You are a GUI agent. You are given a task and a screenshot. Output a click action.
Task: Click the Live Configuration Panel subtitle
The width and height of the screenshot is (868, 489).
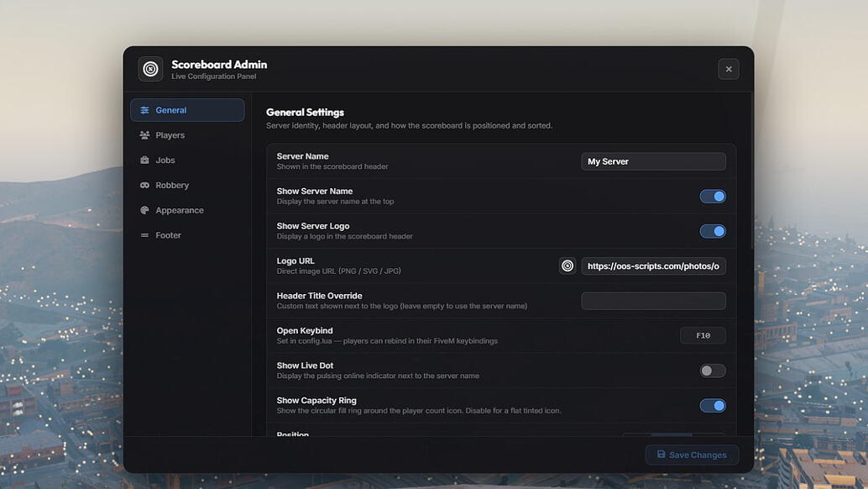[x=214, y=76]
